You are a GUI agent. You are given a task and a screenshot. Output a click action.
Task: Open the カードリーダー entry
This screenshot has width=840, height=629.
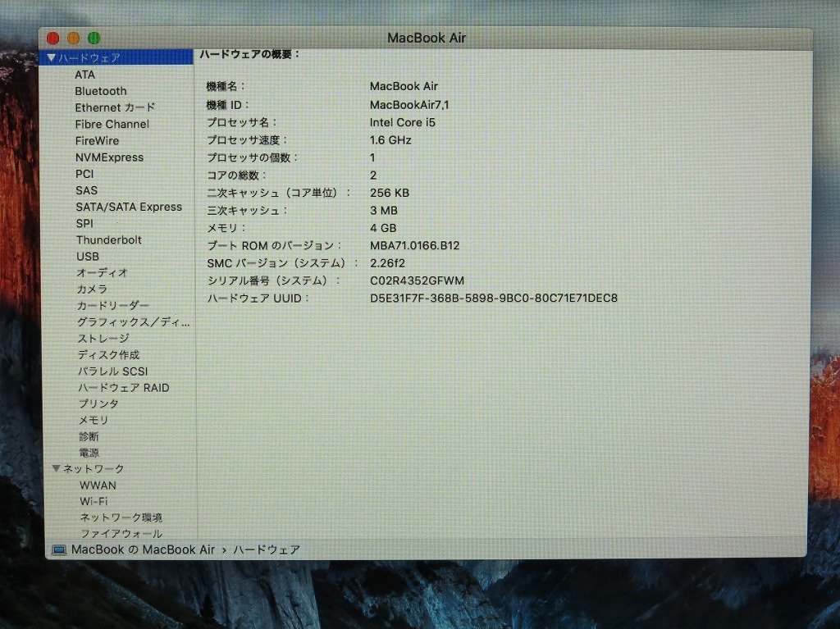click(113, 305)
